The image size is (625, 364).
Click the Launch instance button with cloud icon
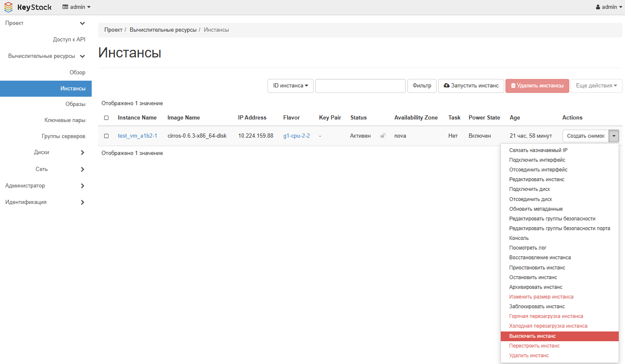471,86
